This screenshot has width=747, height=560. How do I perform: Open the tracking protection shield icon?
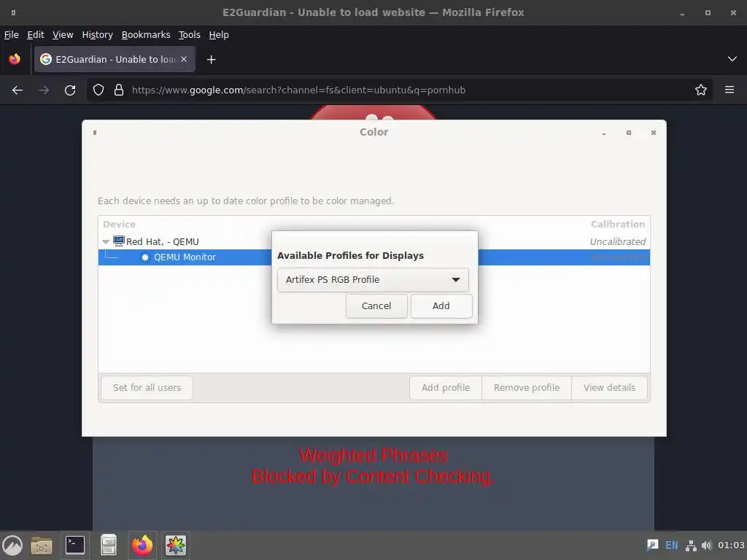[x=98, y=90]
